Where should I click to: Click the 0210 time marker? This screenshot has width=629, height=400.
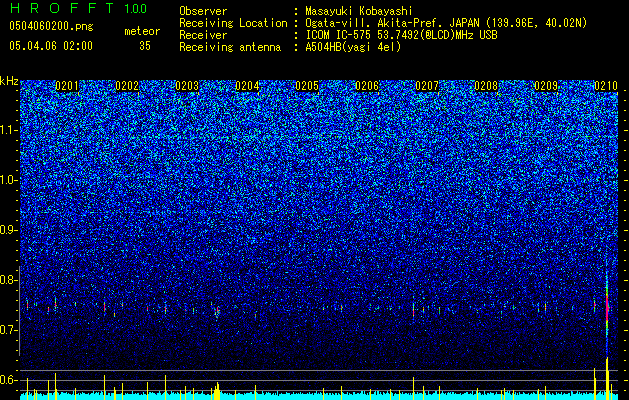click(x=606, y=86)
